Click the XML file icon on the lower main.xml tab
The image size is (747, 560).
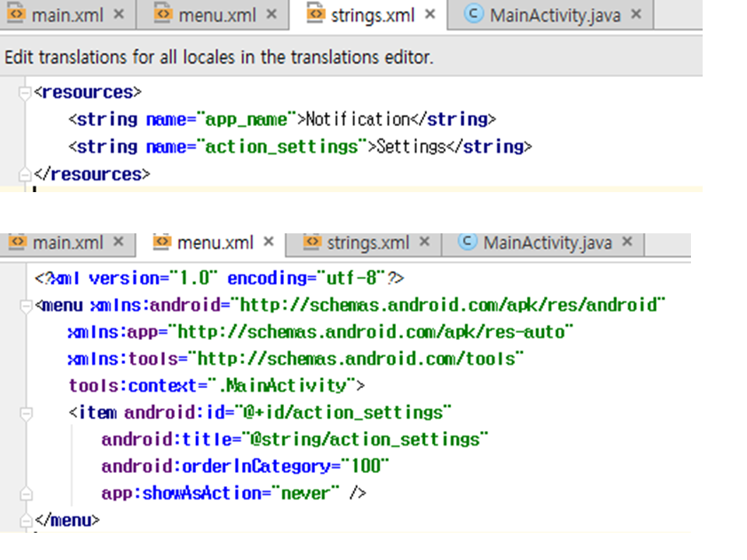[x=17, y=243]
